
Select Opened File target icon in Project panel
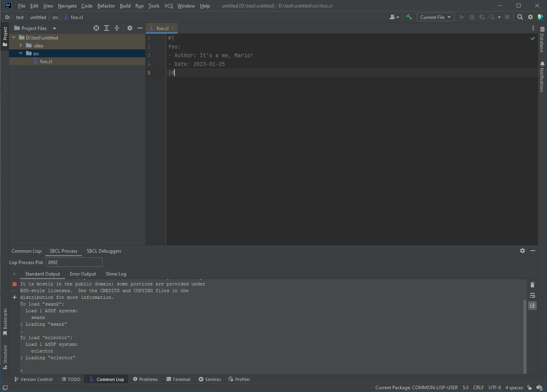click(x=96, y=28)
